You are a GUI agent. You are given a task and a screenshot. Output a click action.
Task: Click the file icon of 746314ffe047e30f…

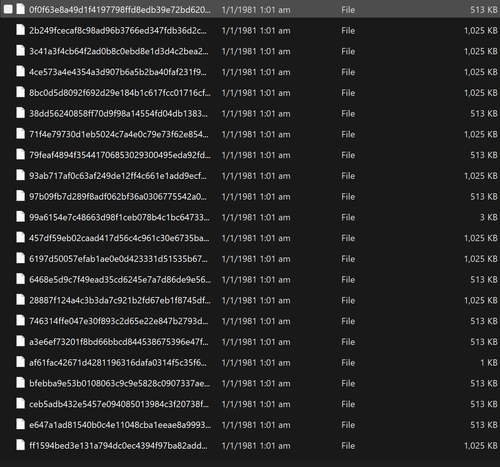(21, 321)
